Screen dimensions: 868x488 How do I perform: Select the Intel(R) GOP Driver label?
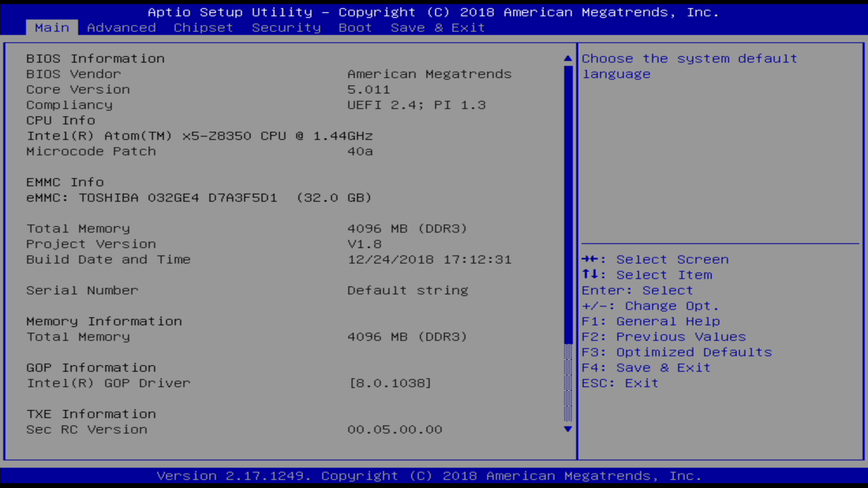[108, 383]
